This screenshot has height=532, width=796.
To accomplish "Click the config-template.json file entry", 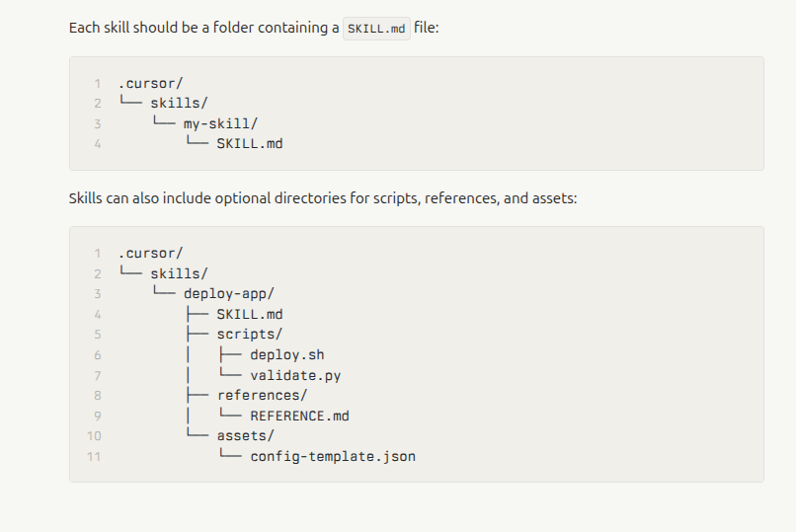I will (333, 456).
